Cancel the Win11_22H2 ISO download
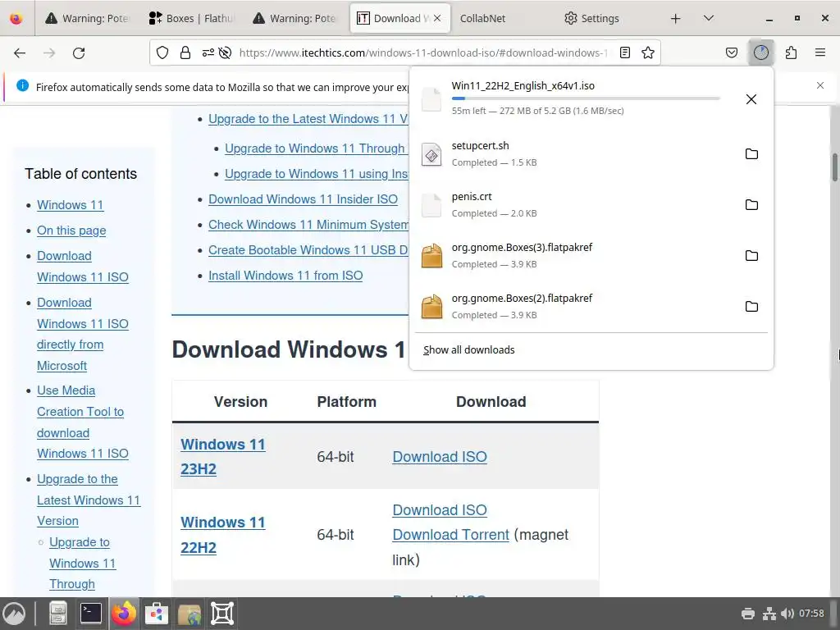 (751, 99)
